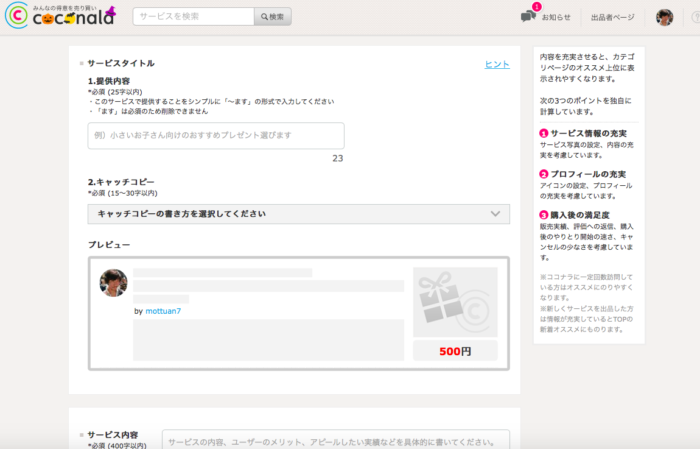
Task: Click the 購入後の満足度 heading
Action: (579, 215)
